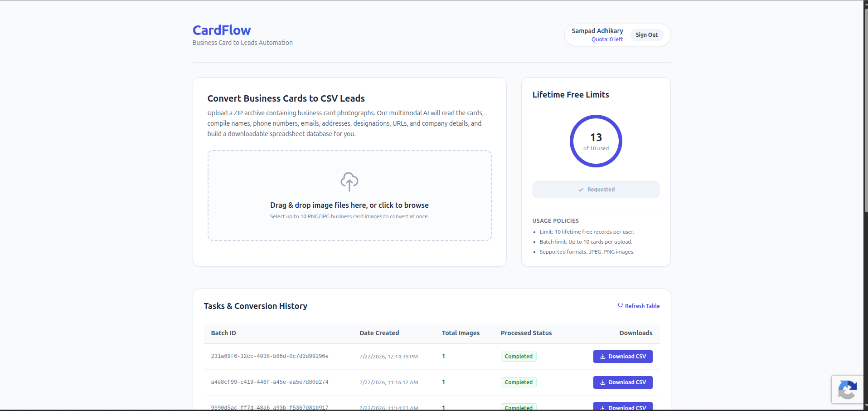Click the USAGE POLICIES label

[x=555, y=221]
